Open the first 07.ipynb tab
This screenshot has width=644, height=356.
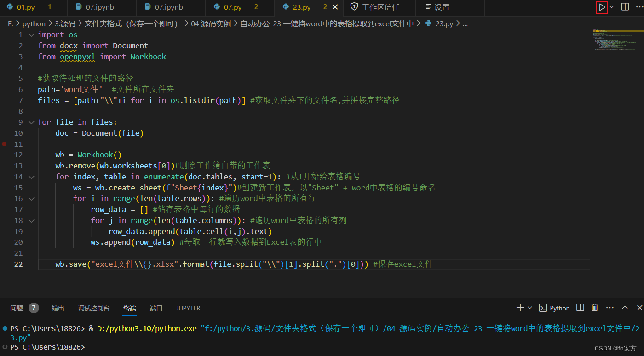(99, 7)
